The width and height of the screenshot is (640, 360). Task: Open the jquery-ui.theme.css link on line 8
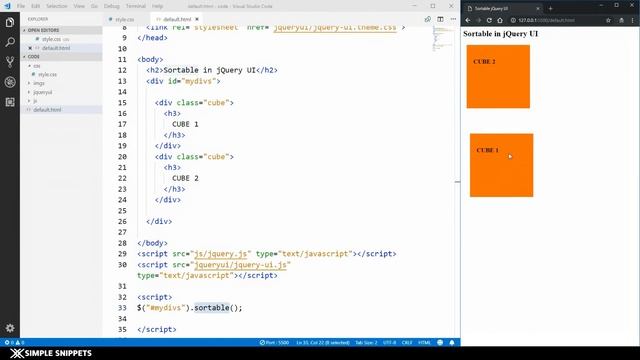click(335, 28)
